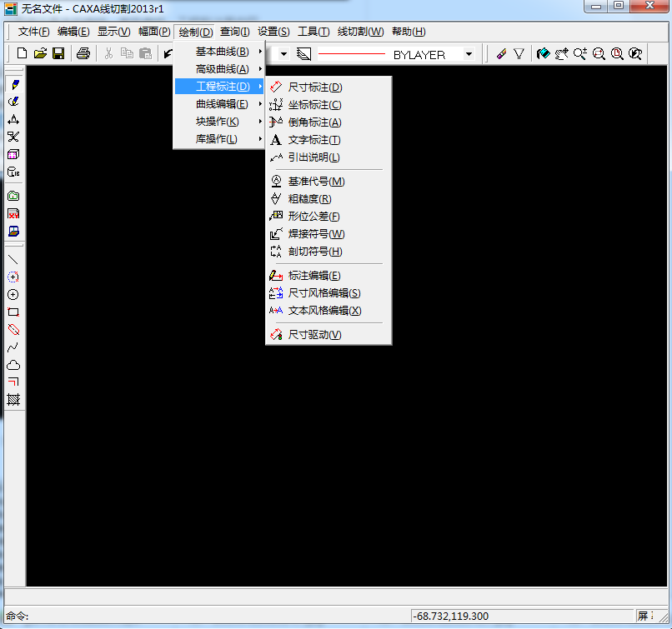
Task: Expand the 库操作(L) submenu
Action: [219, 139]
